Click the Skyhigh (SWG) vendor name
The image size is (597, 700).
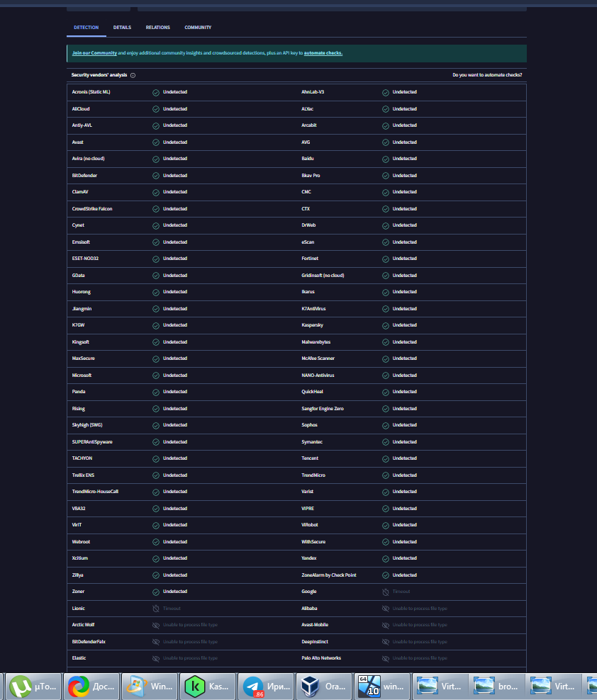tap(87, 425)
